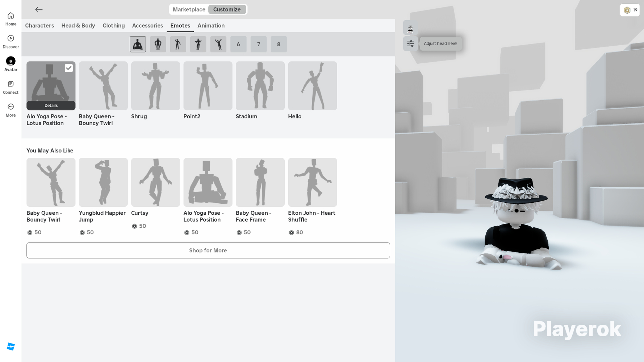Go to Home in sidebar
644x362 pixels.
(x=11, y=19)
